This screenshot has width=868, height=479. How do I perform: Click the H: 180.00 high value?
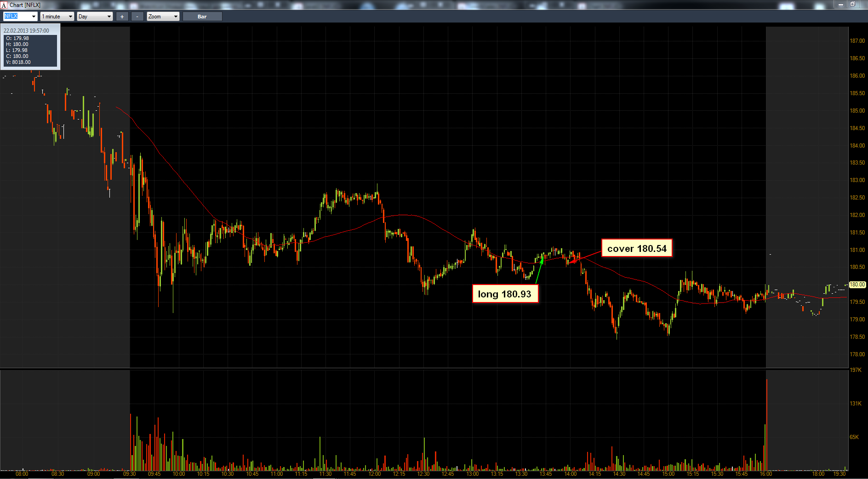click(x=17, y=44)
